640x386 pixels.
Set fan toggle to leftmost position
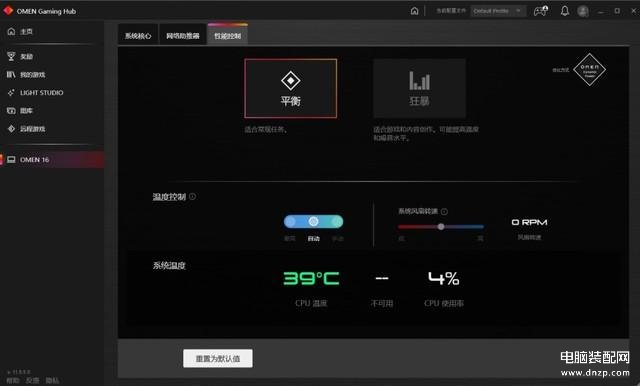pos(290,222)
